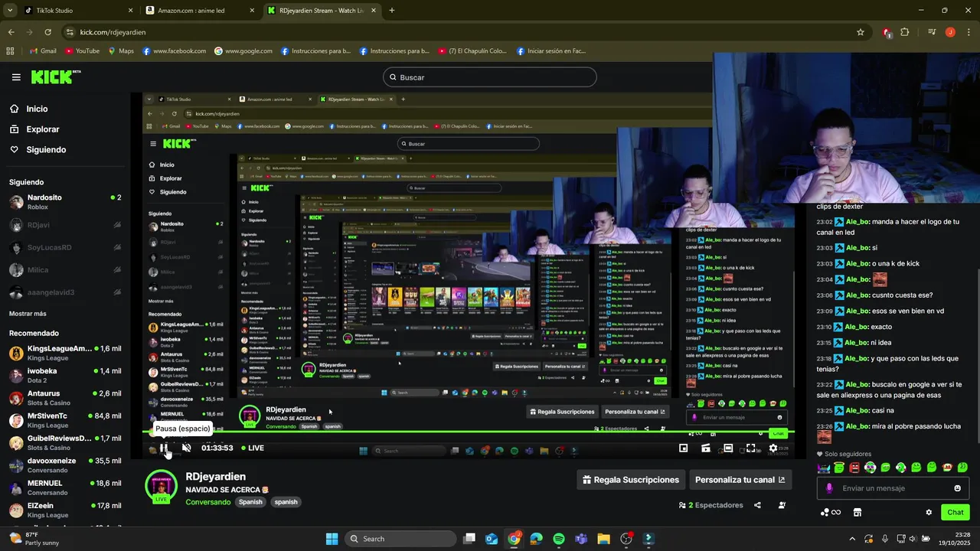
Task: Show hidden system tray icons
Action: point(852,539)
